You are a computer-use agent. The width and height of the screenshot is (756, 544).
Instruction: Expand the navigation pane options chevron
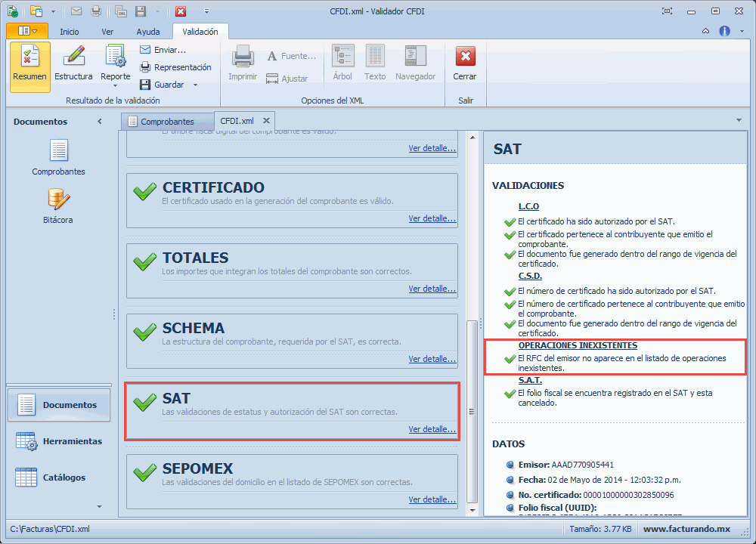coord(99,506)
